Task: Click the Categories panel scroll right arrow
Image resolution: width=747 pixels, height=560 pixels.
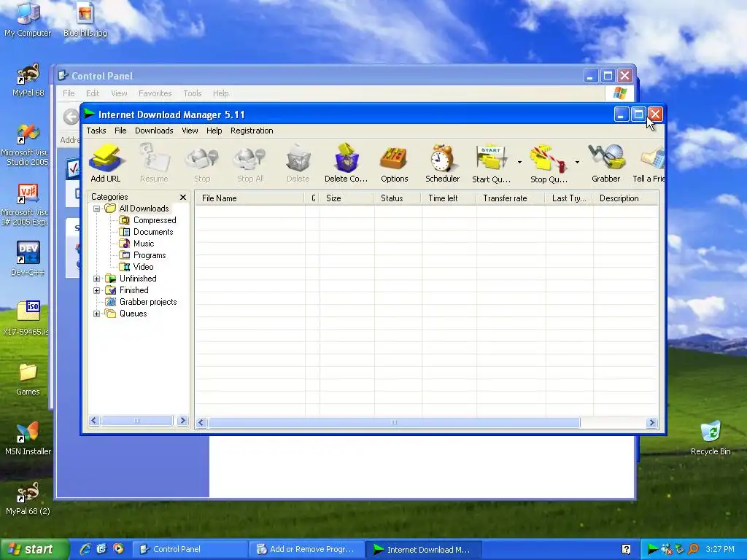Action: point(182,421)
